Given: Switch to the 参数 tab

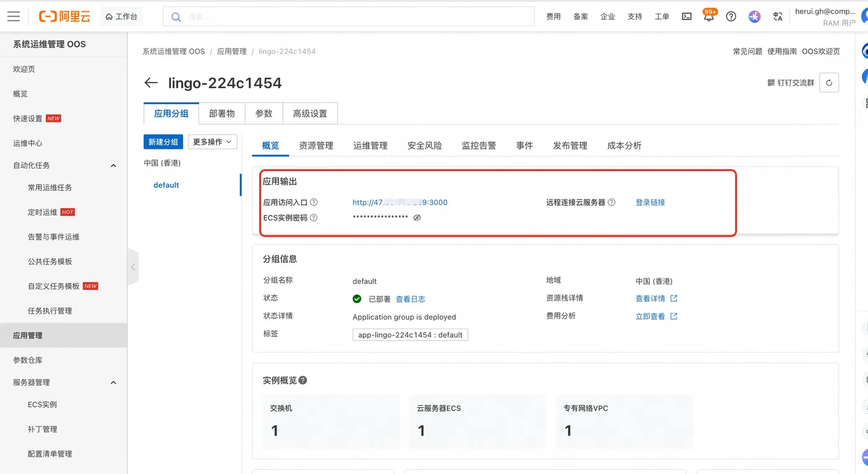Looking at the screenshot, I should [x=264, y=113].
